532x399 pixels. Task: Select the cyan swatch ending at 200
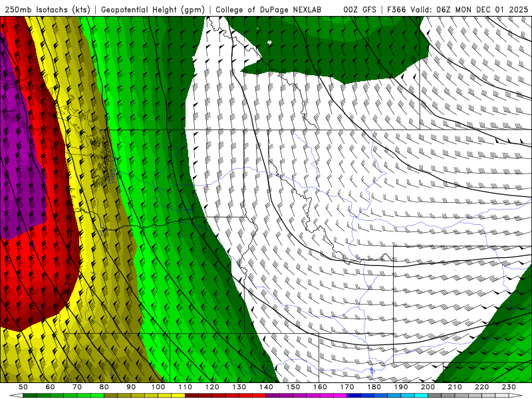tap(421, 396)
